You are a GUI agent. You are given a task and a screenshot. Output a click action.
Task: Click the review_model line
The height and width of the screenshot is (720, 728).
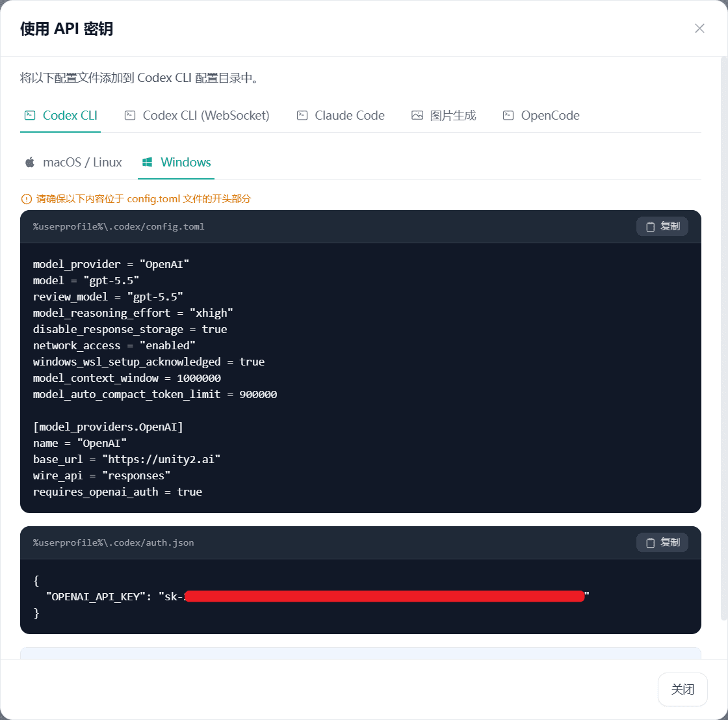108,297
